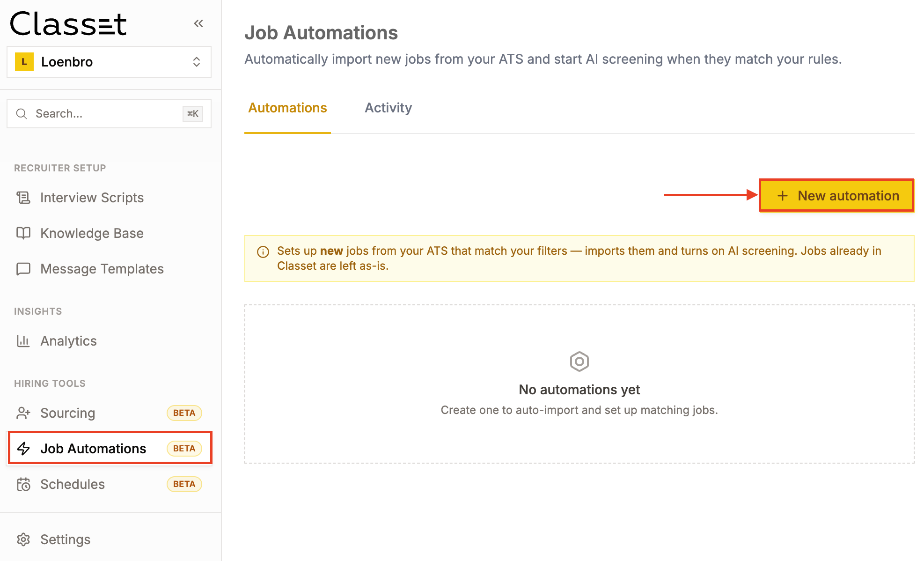
Task: Click the Job Automations lightning icon
Action: point(23,449)
